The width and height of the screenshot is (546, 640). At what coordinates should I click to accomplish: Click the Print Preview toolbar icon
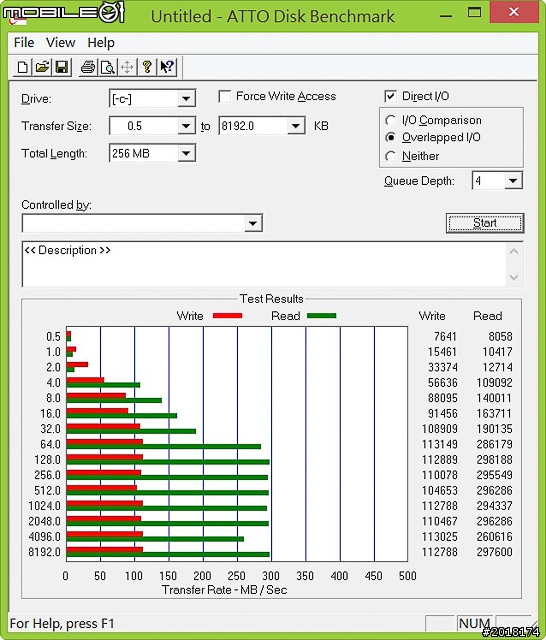point(108,67)
